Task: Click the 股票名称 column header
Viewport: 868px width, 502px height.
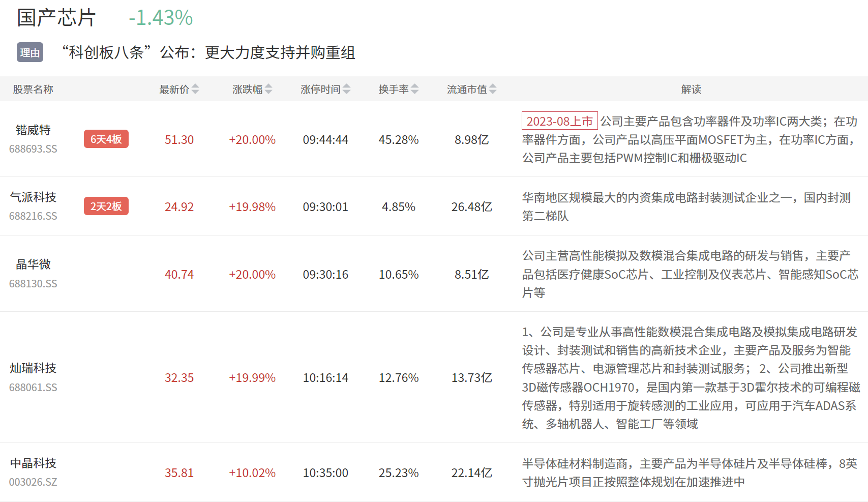Action: point(33,90)
